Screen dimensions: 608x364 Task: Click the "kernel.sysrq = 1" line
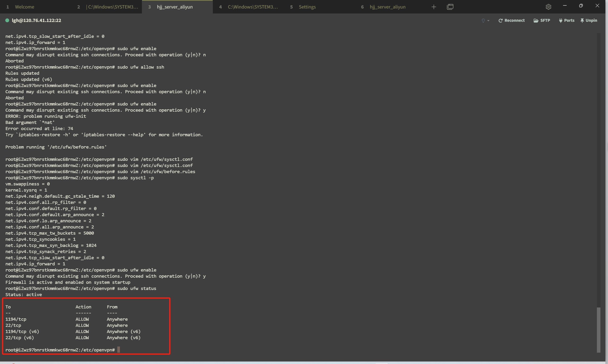click(x=26, y=190)
